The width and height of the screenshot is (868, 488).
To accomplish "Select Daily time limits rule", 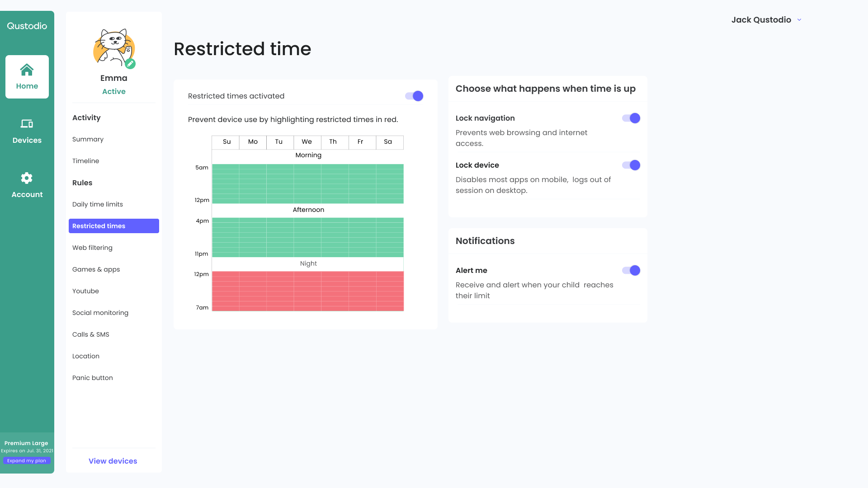I will [x=97, y=204].
